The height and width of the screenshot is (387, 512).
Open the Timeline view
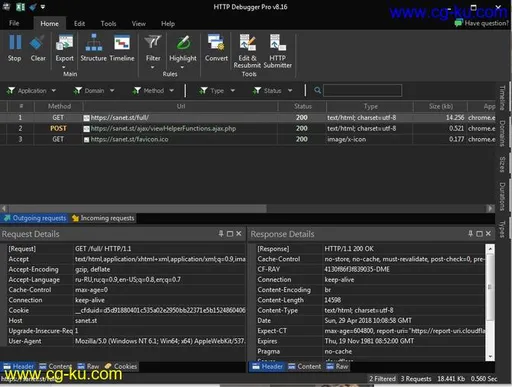[x=122, y=48]
